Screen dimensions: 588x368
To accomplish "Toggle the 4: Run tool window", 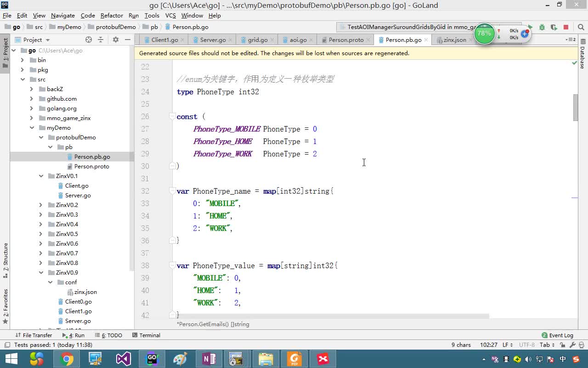I will 73,335.
